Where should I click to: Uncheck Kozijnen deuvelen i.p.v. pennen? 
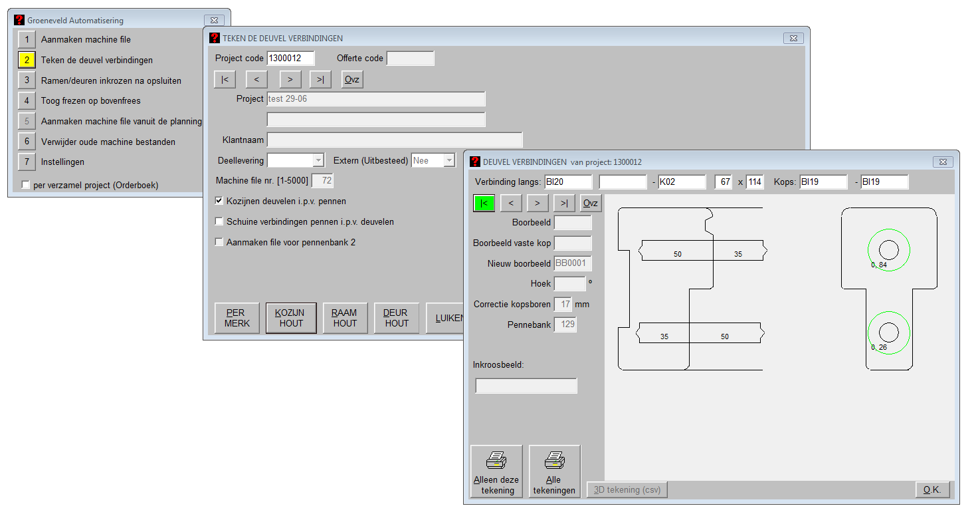[219, 201]
